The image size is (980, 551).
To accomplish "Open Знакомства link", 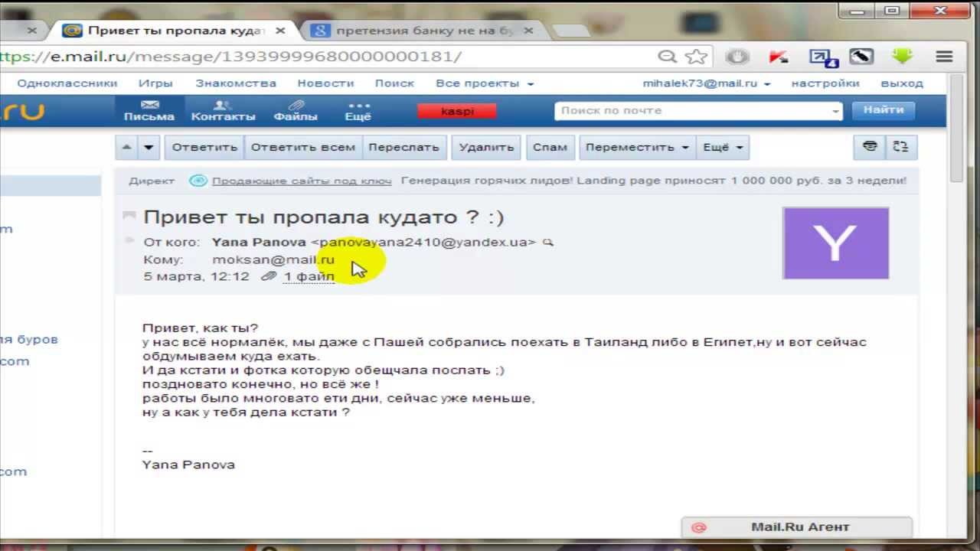I will coord(236,83).
